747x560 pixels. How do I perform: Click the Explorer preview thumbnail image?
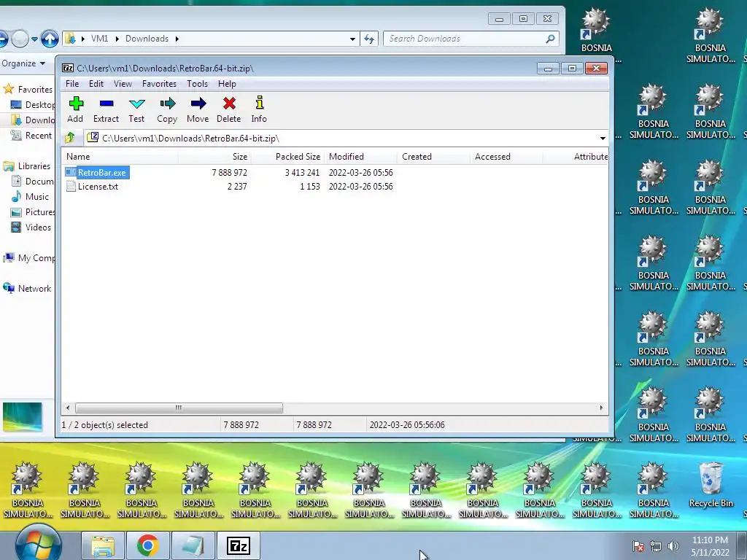coord(23,417)
